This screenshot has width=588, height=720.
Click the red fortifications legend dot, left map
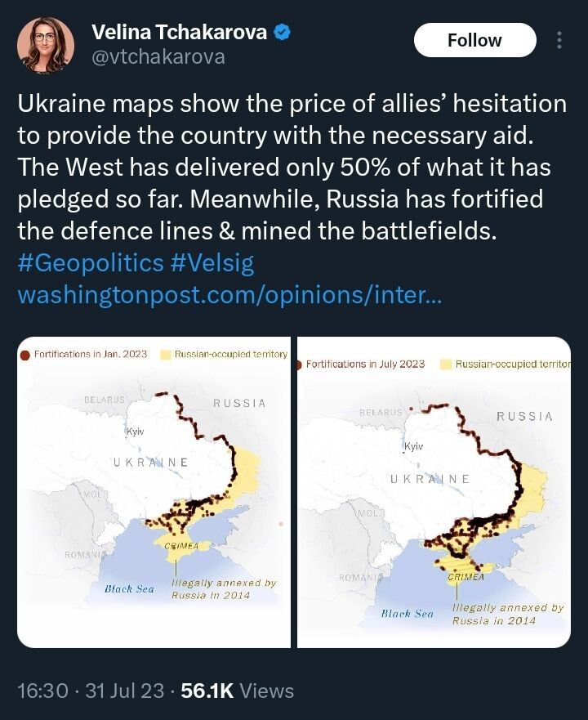[x=25, y=355]
